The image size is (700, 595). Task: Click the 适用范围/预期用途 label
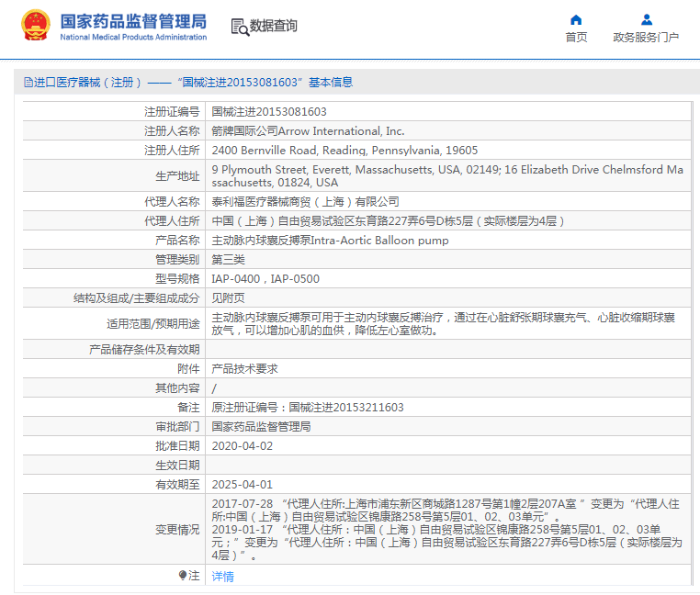[x=152, y=324]
